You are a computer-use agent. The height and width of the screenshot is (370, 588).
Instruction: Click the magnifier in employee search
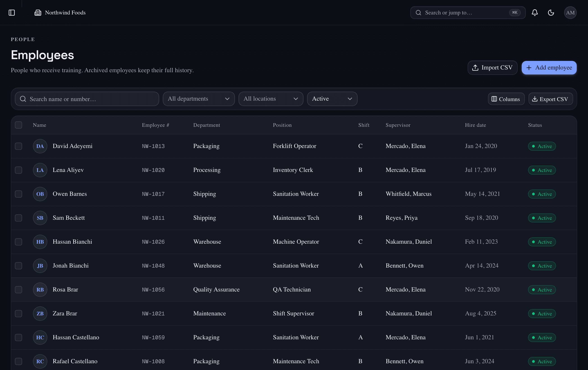23,99
